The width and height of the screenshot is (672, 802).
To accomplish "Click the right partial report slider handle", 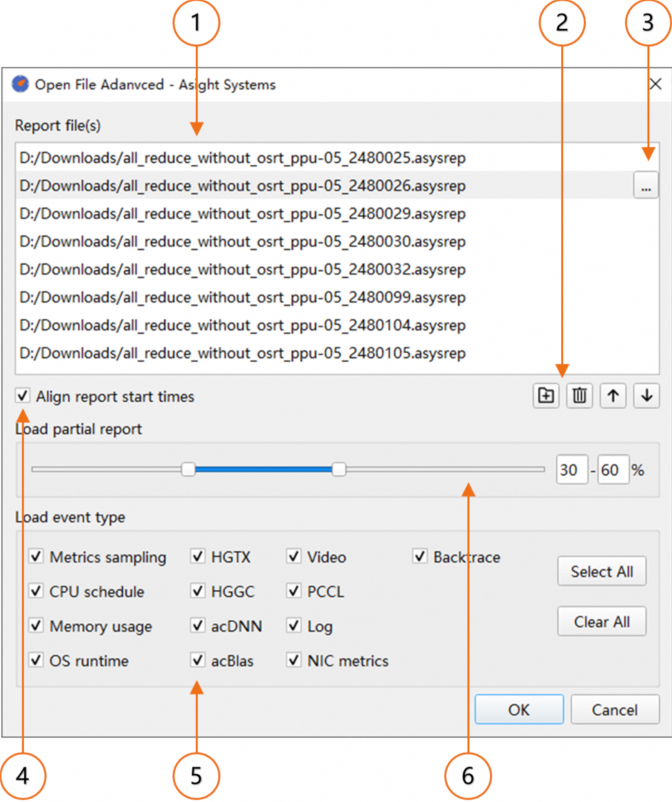I will click(x=339, y=469).
